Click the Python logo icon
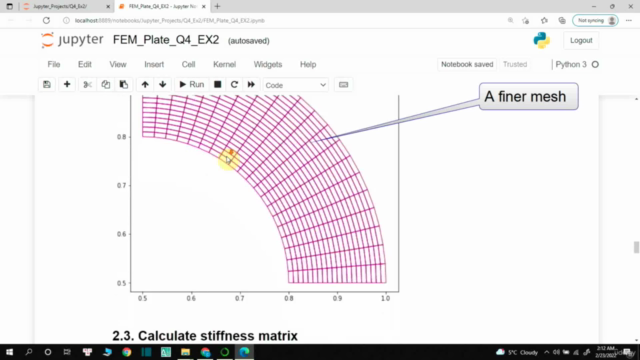 [x=542, y=40]
